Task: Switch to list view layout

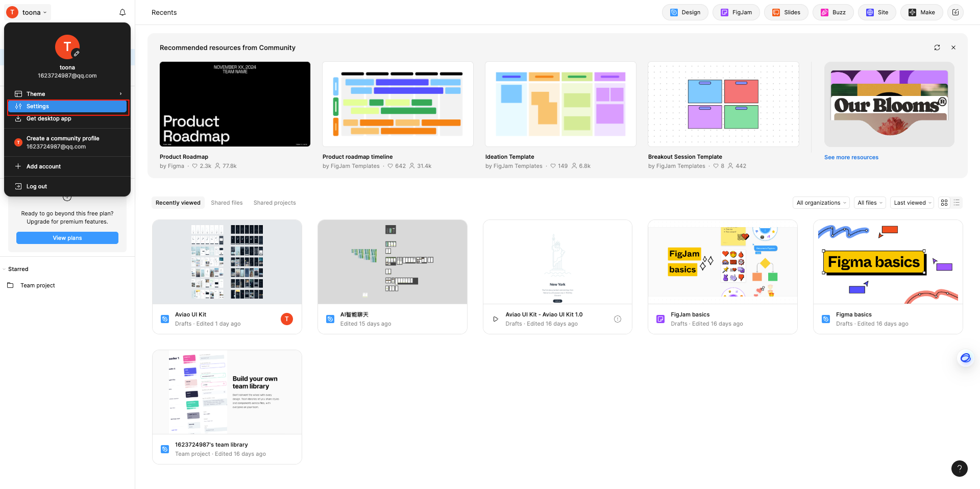Action: (957, 203)
